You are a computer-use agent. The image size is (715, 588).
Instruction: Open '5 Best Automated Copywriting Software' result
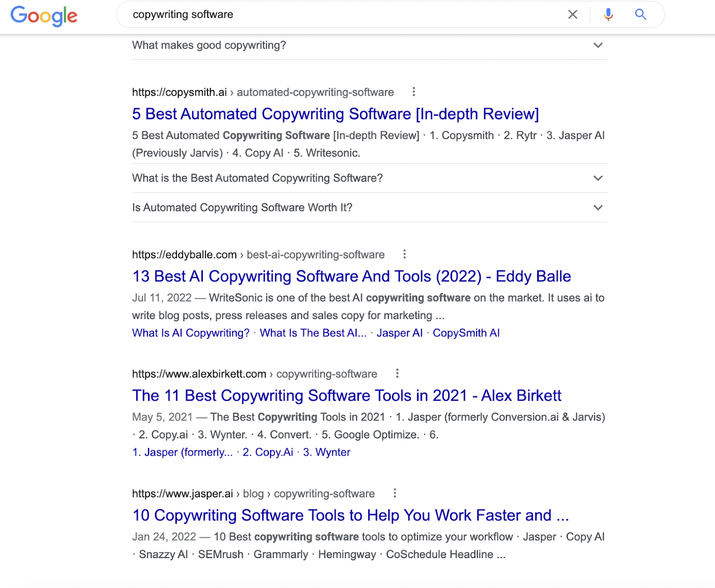coord(336,114)
